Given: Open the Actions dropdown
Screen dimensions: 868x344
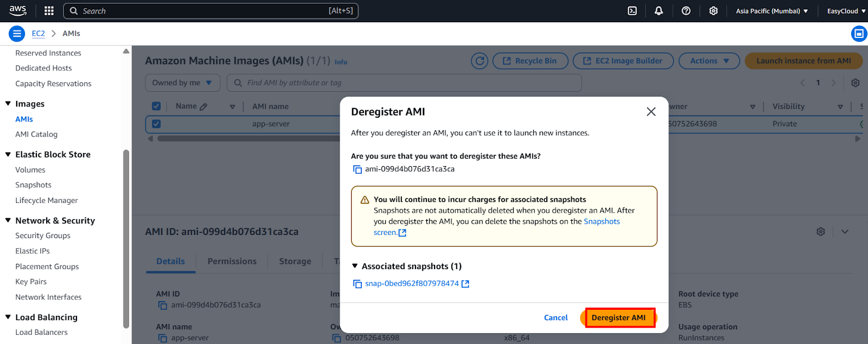Looking at the screenshot, I should (x=709, y=61).
